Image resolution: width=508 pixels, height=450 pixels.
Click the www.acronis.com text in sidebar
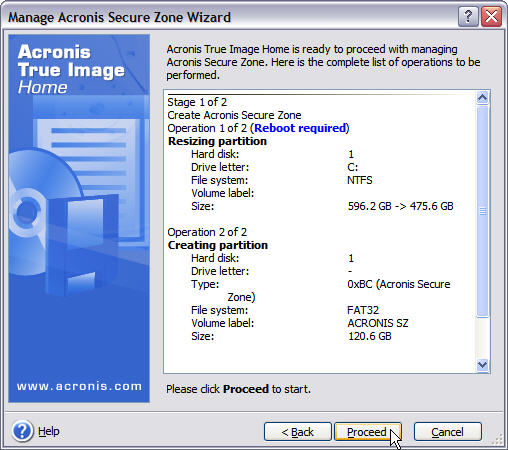(79, 386)
